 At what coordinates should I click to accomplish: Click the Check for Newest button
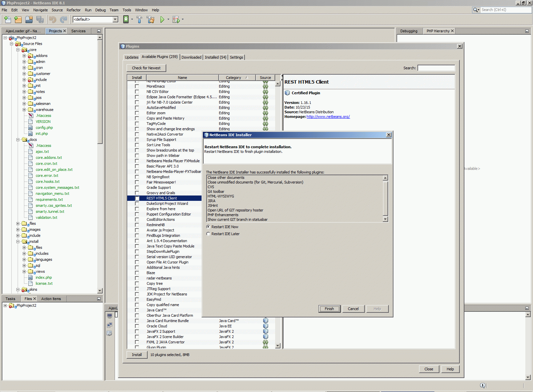[146, 68]
